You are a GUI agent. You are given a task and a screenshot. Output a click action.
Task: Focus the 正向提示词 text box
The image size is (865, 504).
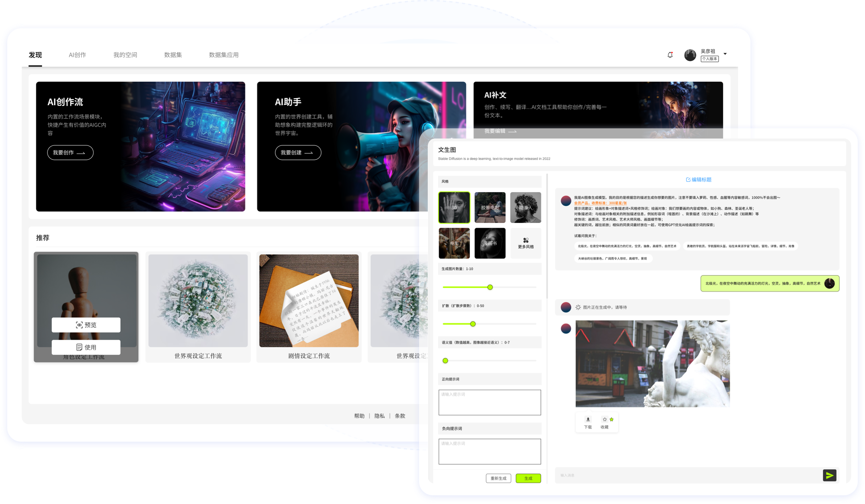click(x=489, y=402)
